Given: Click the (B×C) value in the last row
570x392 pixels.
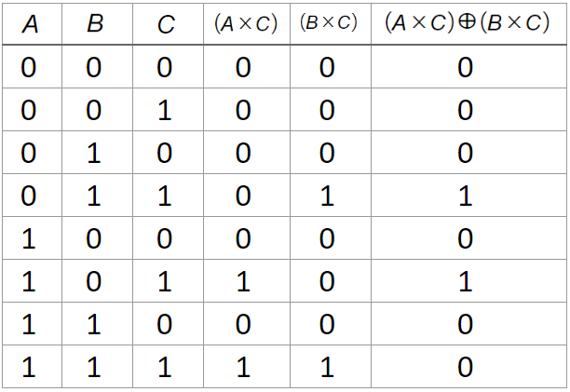Looking at the screenshot, I should [x=329, y=368].
